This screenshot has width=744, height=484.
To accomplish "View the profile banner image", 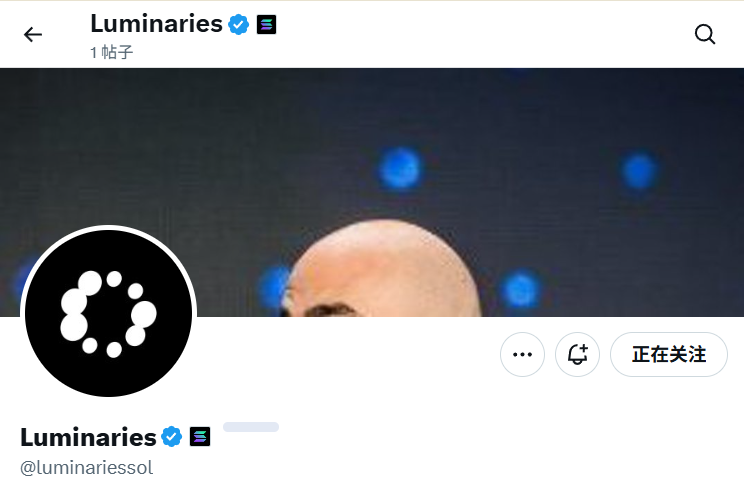I will (x=372, y=192).
